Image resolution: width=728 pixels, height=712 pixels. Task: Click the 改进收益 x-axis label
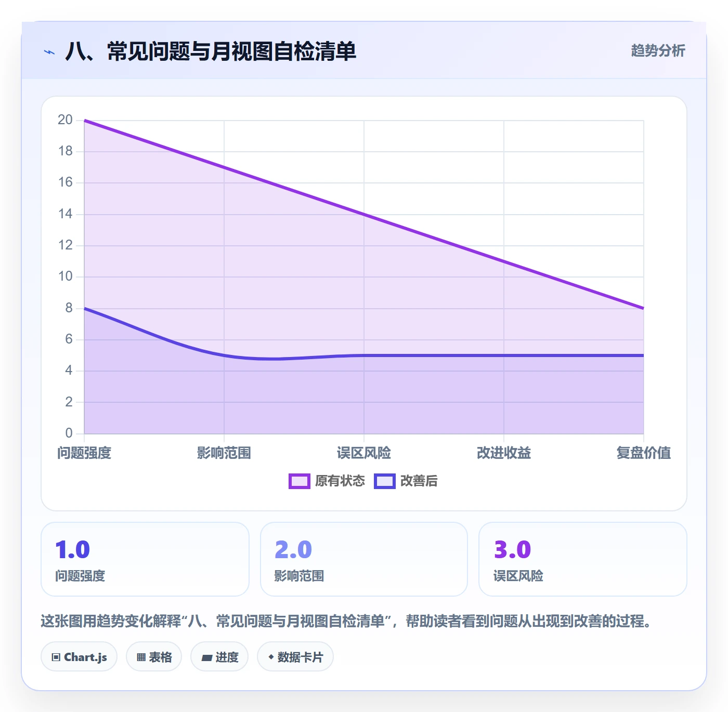click(504, 453)
